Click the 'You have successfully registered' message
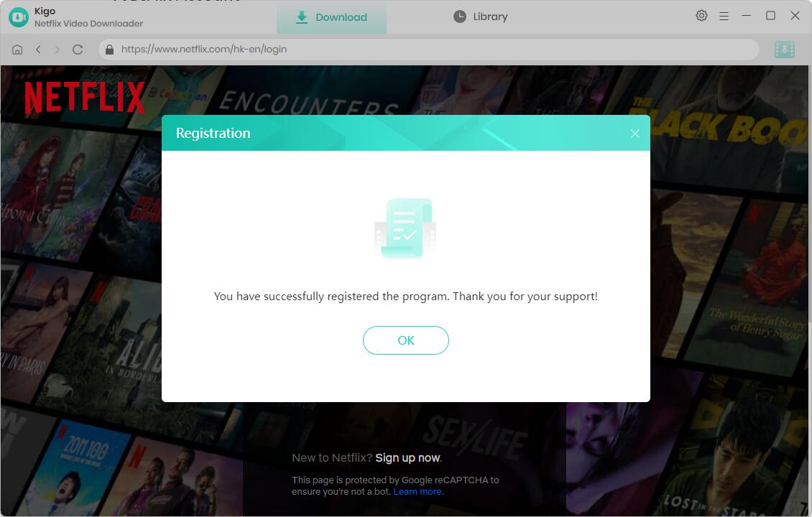Image resolution: width=812 pixels, height=517 pixels. [405, 296]
